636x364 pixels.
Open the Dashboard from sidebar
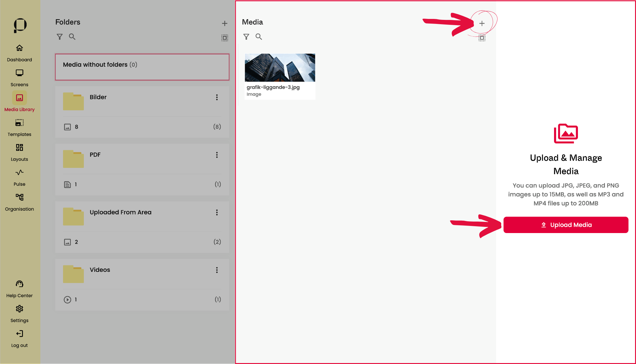point(19,52)
